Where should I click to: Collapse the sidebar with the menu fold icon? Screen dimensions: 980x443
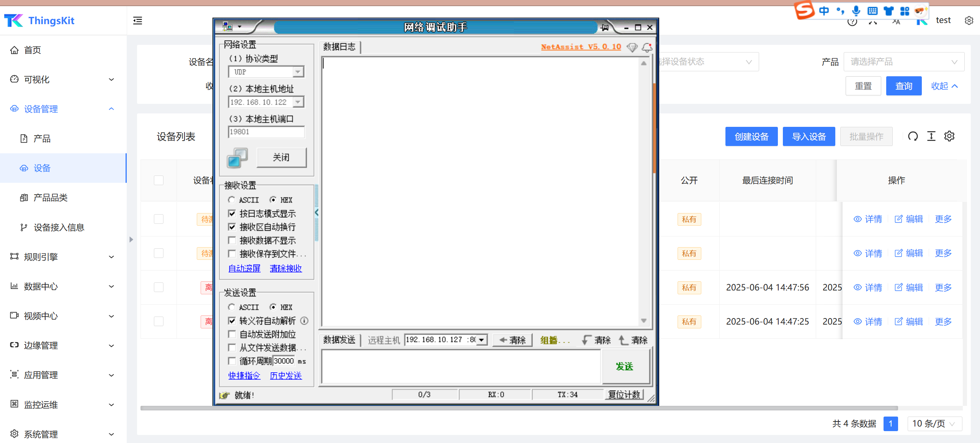(137, 21)
